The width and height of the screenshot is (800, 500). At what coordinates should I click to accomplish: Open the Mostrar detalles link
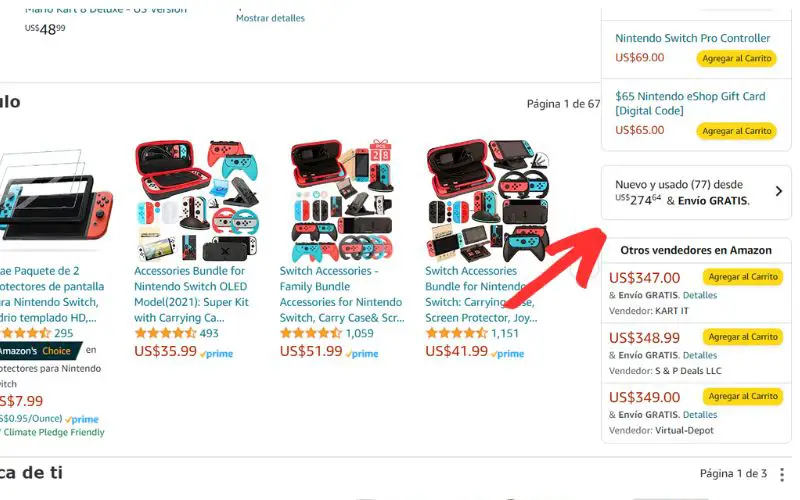point(270,18)
